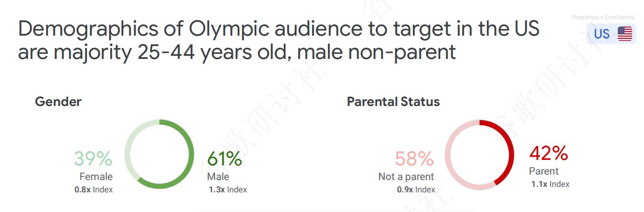Click the US flag icon
The image size is (644, 212).
(625, 34)
